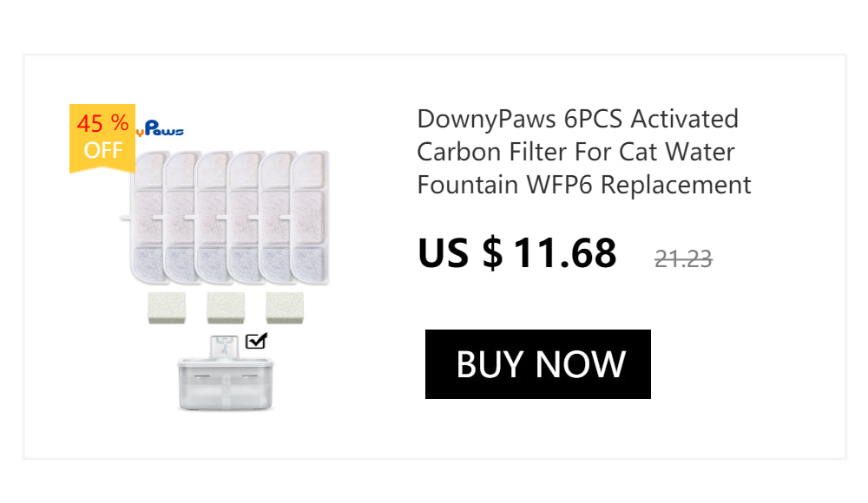The width and height of the screenshot is (868, 503).
Task: Select the product title DownyPaws 6PCS
Action: tap(576, 119)
